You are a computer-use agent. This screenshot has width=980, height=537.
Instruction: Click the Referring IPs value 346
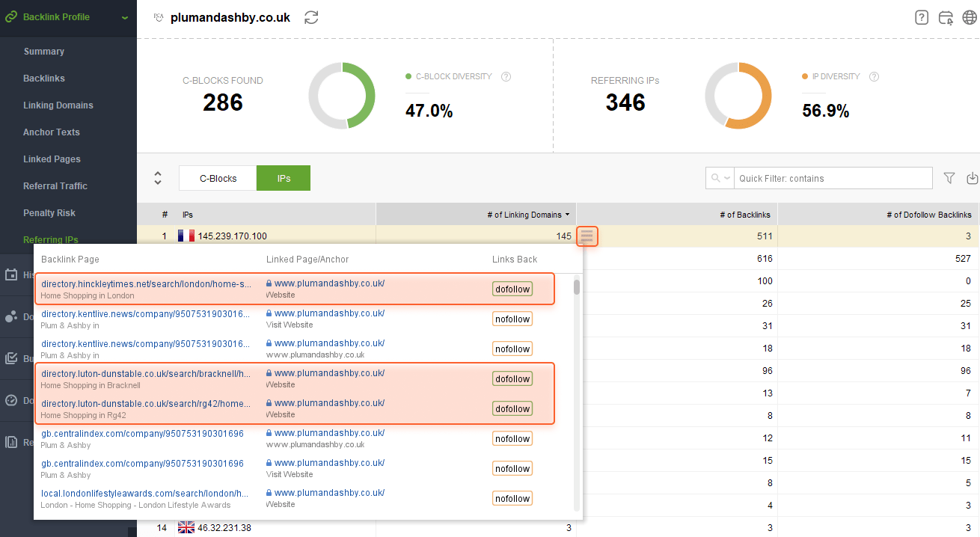pyautogui.click(x=625, y=102)
